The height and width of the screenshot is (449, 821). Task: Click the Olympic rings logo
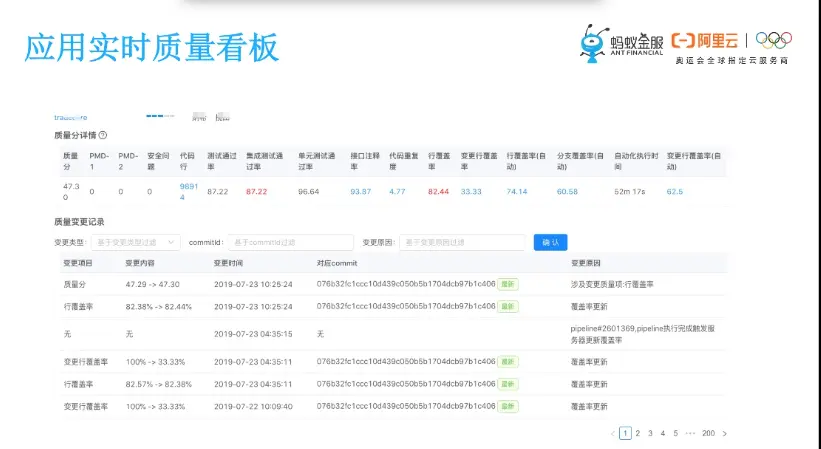click(x=773, y=40)
